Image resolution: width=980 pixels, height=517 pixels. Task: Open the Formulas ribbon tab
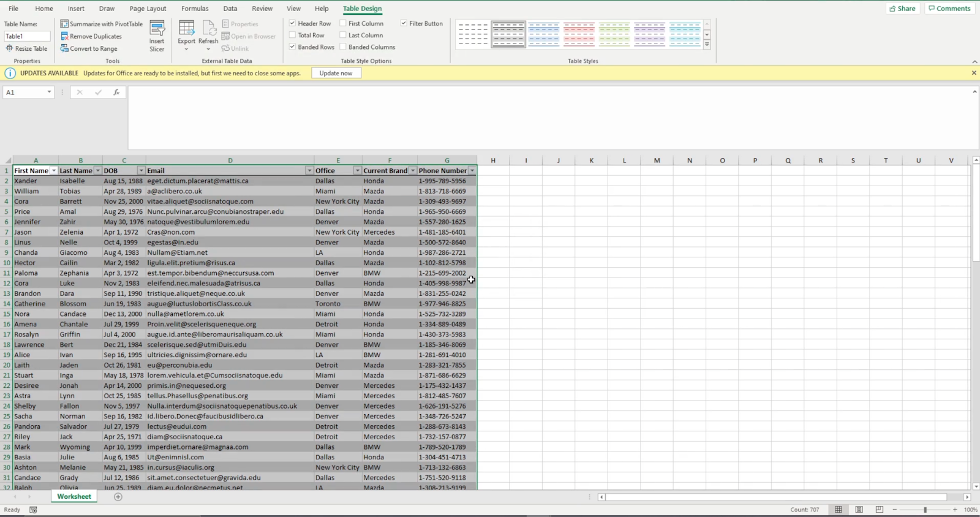(195, 9)
